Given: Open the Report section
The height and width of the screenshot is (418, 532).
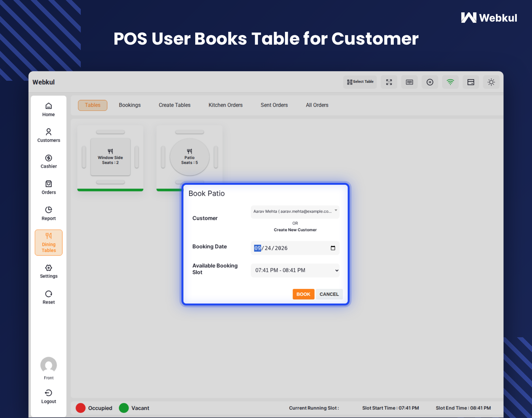Looking at the screenshot, I should pyautogui.click(x=48, y=213).
